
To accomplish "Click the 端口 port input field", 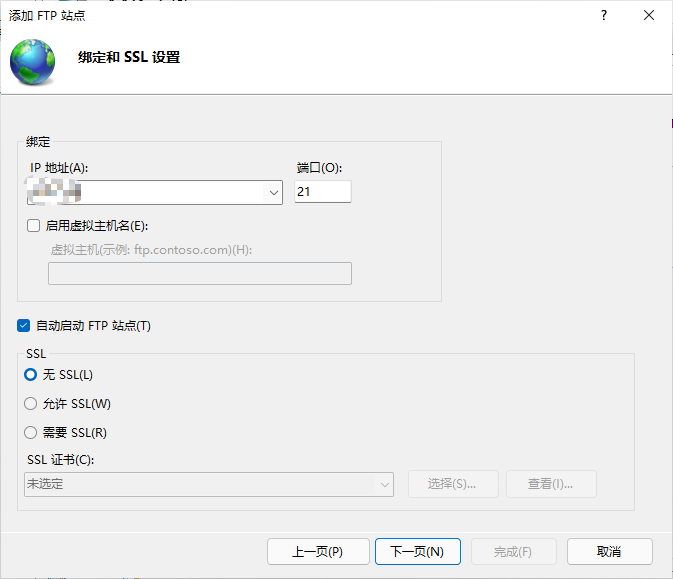I will [x=323, y=191].
